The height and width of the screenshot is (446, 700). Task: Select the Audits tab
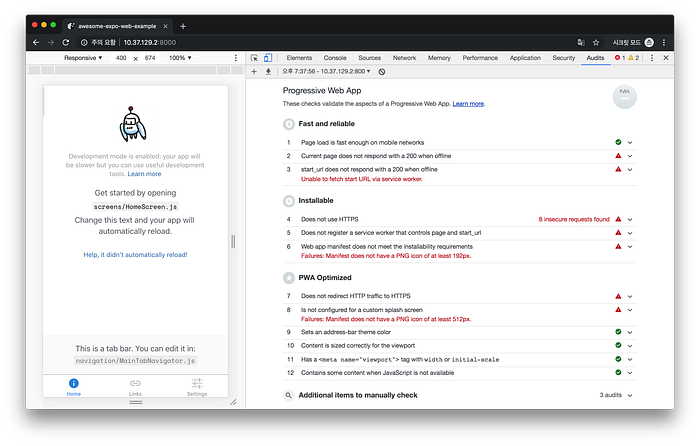pos(595,58)
